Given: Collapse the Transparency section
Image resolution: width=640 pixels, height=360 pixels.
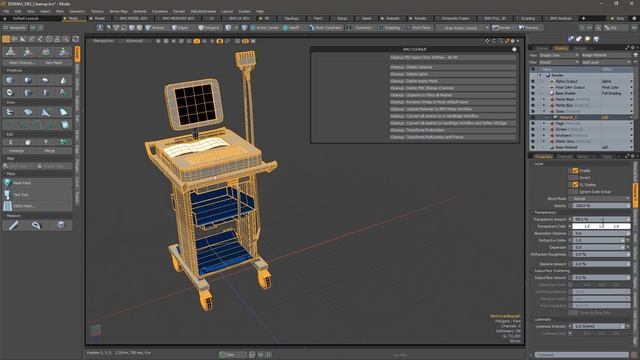Looking at the screenshot, I should click(x=532, y=213).
